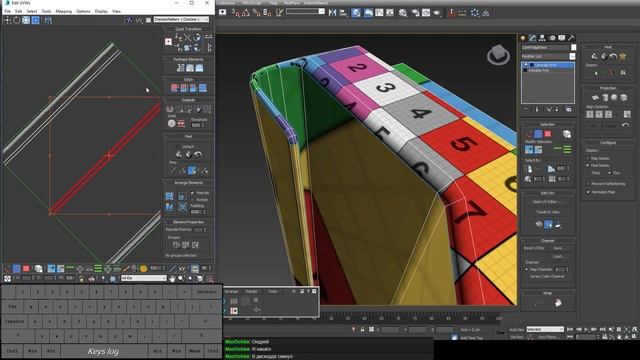
Task: Collapse the Arrange Elements rollout
Action: (189, 182)
